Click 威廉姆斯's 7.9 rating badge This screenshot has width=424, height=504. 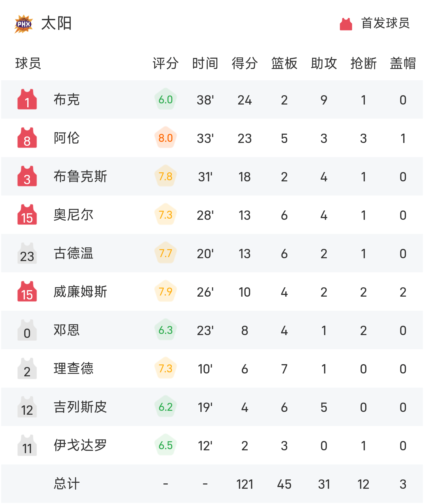point(166,292)
